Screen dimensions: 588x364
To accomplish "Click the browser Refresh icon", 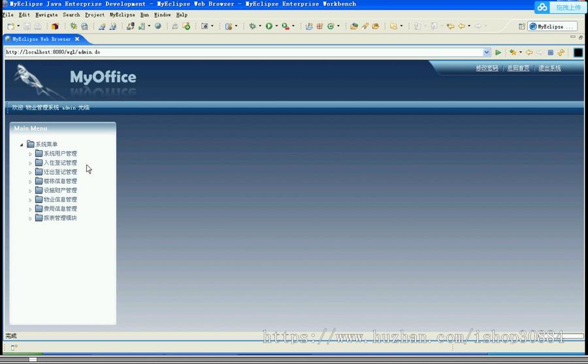I will (x=561, y=52).
